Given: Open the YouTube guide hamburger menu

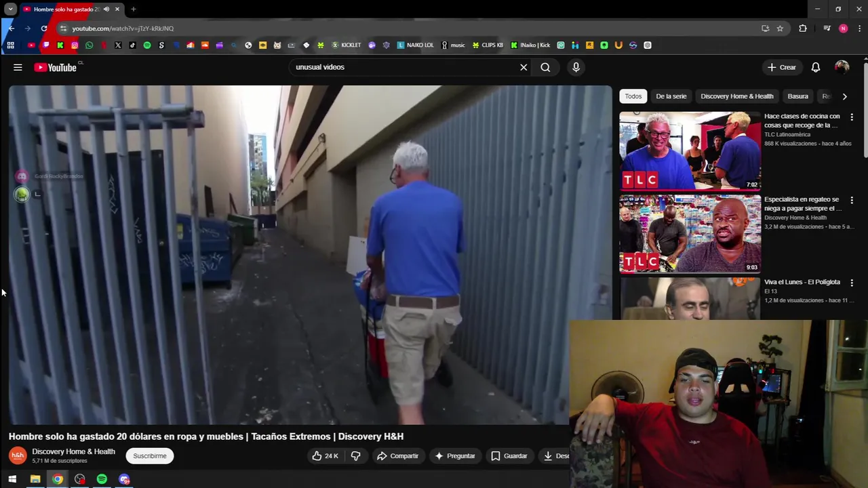Looking at the screenshot, I should 18,67.
